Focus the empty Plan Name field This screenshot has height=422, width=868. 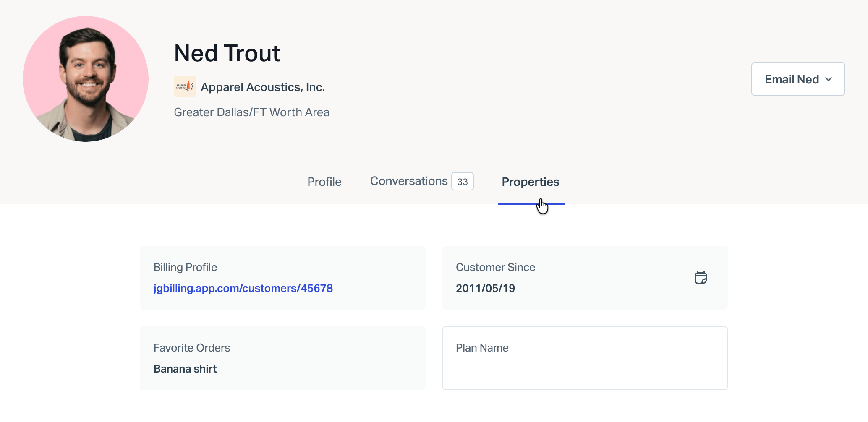point(584,369)
